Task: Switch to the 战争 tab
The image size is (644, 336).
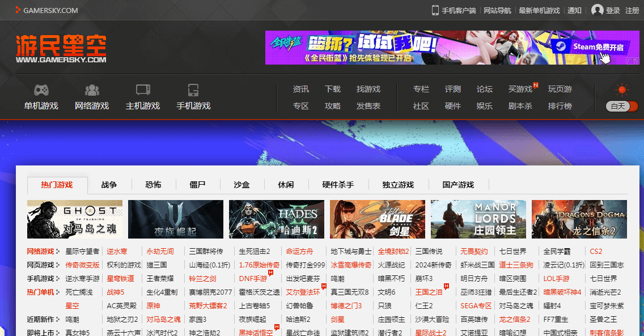Action: [109, 185]
